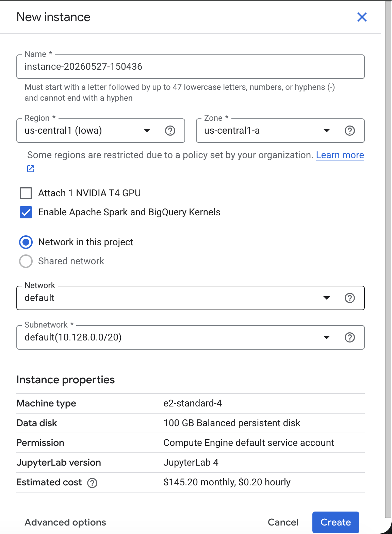The width and height of the screenshot is (392, 534).
Task: Select Network in this project radio button
Action: pyautogui.click(x=26, y=242)
